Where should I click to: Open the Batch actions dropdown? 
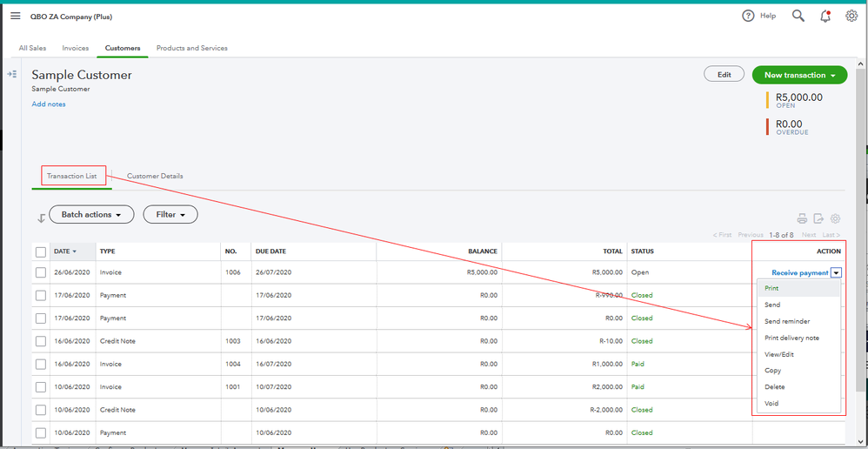(91, 214)
